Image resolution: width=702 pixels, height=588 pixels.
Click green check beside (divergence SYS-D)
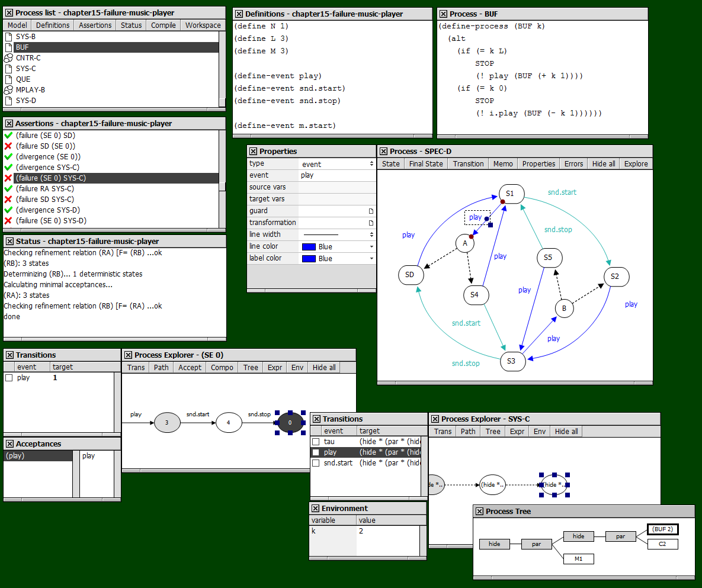(x=8, y=210)
